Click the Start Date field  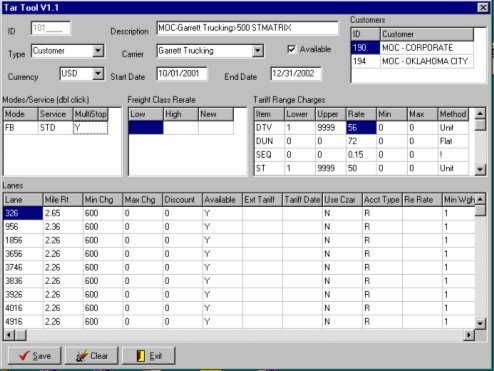[x=182, y=74]
